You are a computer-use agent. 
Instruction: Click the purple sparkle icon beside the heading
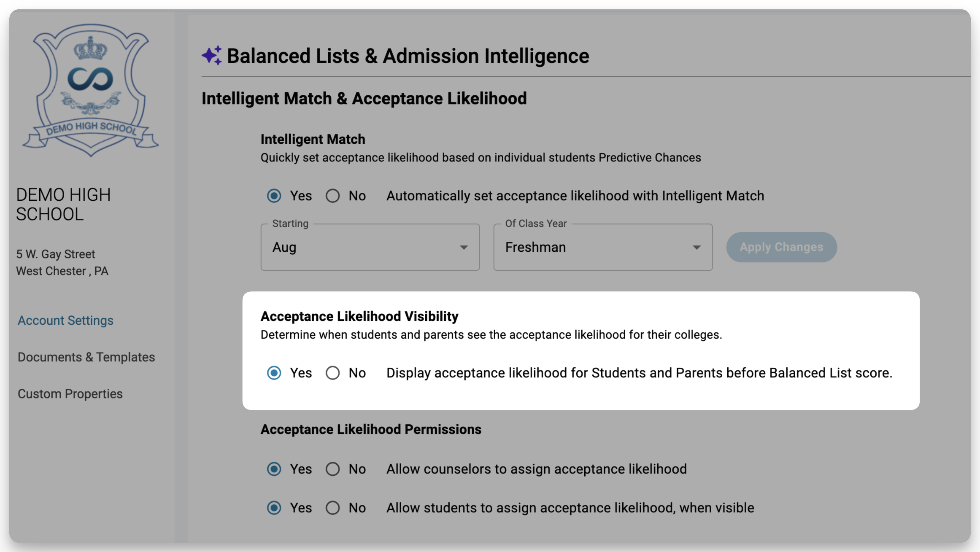click(212, 55)
